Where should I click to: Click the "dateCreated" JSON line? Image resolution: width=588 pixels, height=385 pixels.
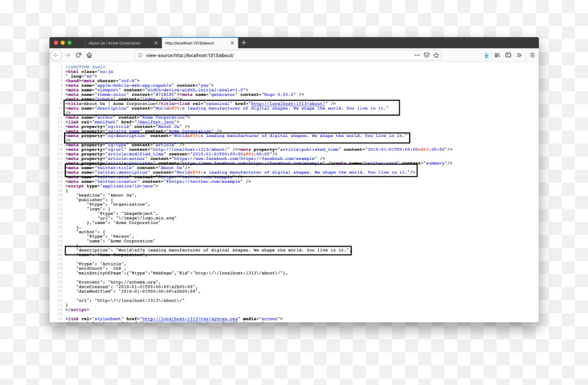click(x=137, y=287)
